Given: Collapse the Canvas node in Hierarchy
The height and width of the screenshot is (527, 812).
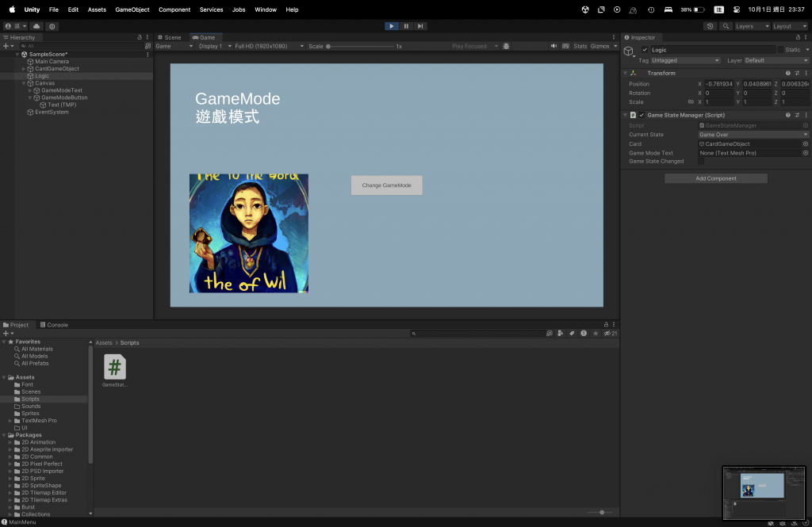Looking at the screenshot, I should 23,83.
